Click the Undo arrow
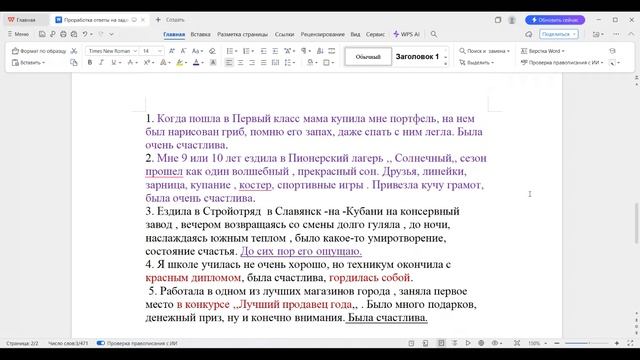The width and height of the screenshot is (640, 360). click(85, 34)
